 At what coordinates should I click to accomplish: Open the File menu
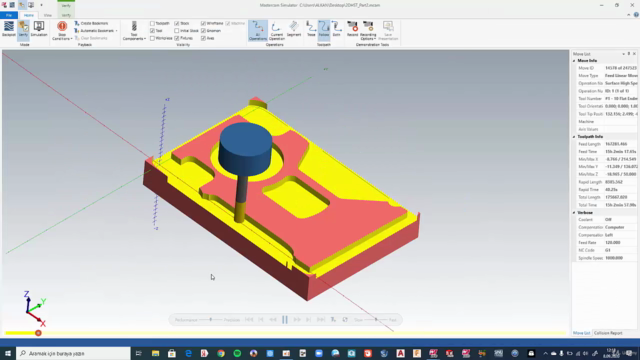coord(9,15)
